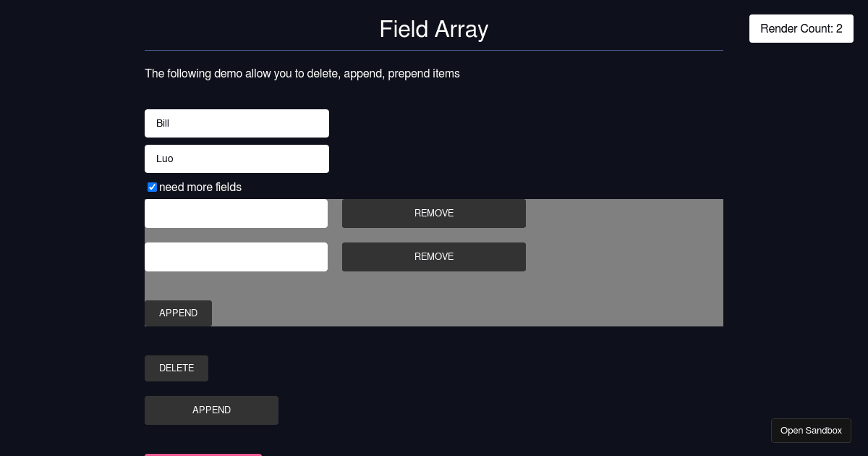Click the wide APPEND button below DELETE
The image size is (868, 456).
[211, 410]
